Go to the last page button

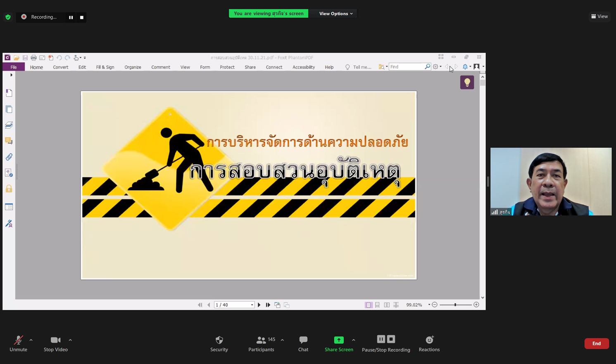tap(268, 305)
